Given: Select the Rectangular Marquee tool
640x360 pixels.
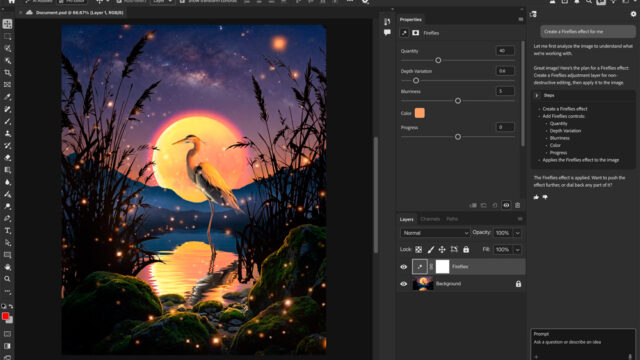Looking at the screenshot, I should point(7,36).
